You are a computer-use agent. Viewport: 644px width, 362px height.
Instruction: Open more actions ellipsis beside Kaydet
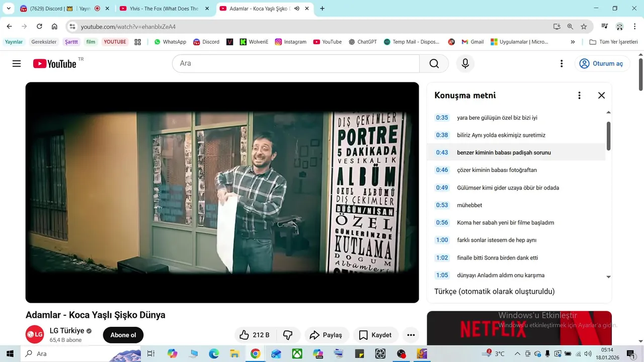tap(411, 335)
